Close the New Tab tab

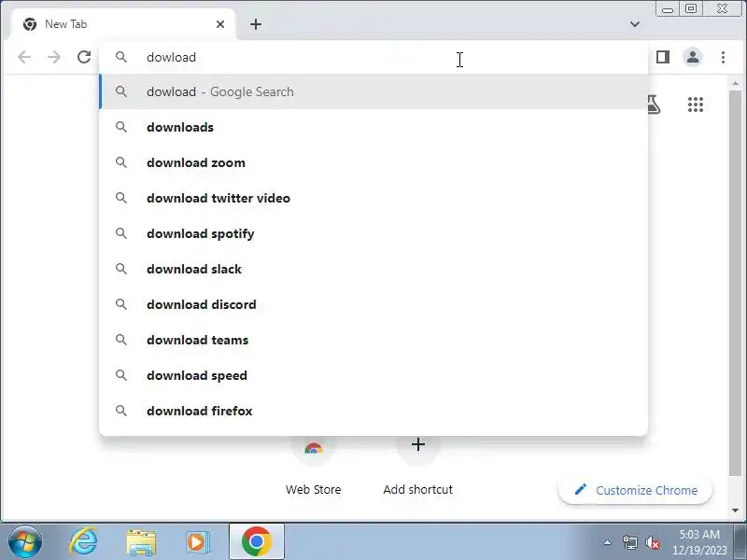[220, 24]
